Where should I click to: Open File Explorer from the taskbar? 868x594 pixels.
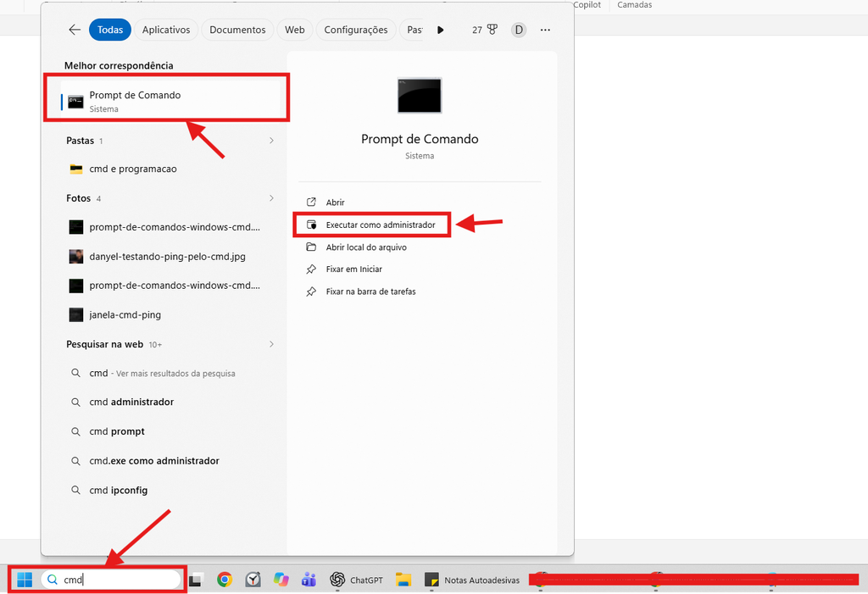403,580
